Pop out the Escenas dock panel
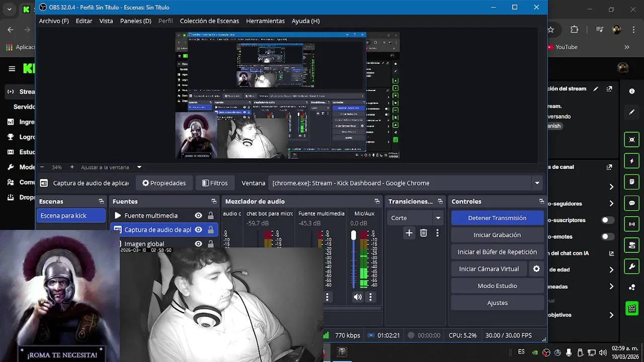Viewport: 644px width, 362px height. (101, 201)
